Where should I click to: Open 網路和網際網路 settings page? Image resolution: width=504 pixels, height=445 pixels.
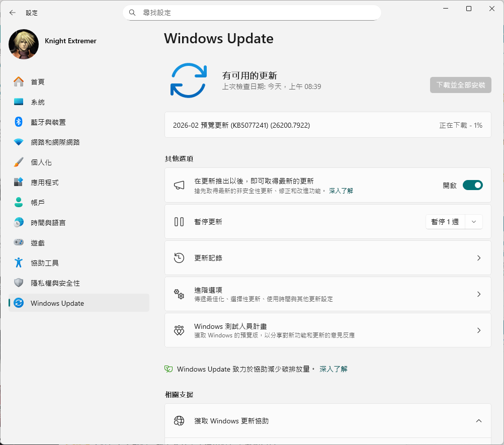[x=79, y=142]
